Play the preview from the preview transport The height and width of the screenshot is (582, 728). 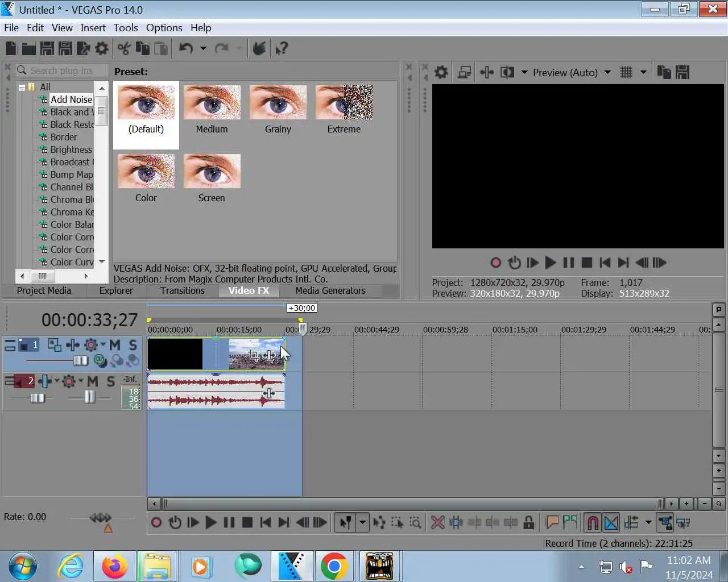[x=550, y=263]
